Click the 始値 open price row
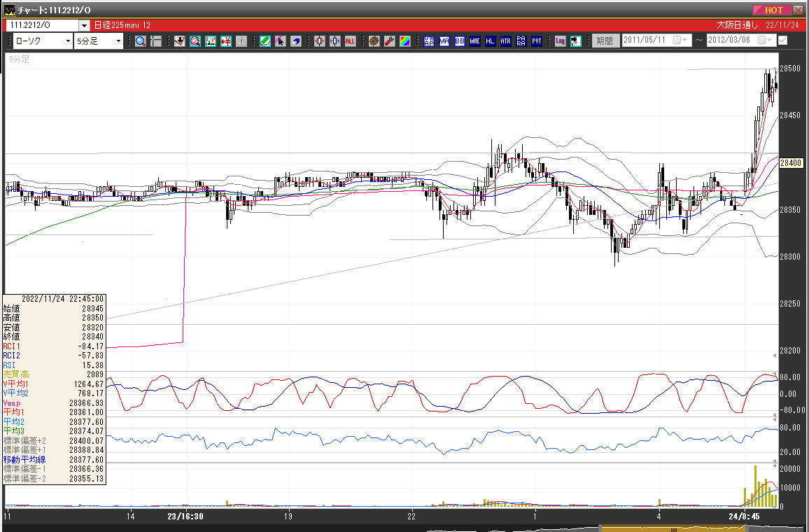This screenshot has height=532, width=809. (54, 309)
